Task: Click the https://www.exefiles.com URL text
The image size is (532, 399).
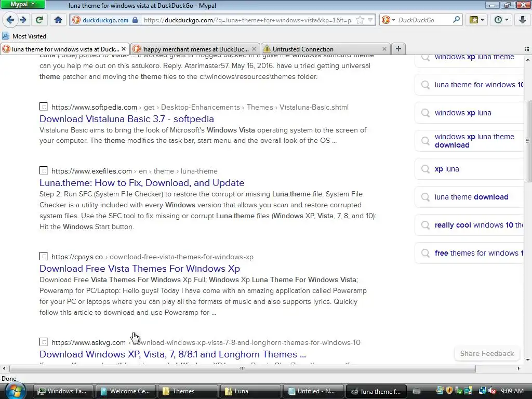Action: click(91, 171)
